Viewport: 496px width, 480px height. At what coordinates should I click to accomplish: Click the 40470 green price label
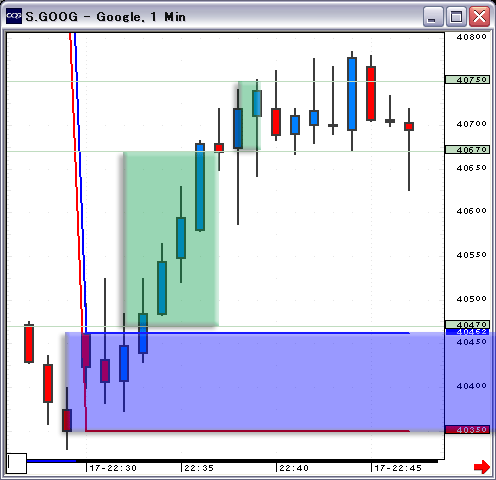click(467, 324)
